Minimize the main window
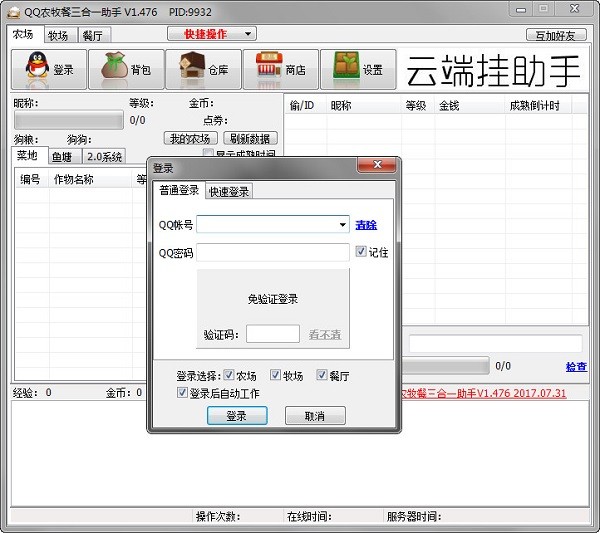600x533 pixels. coord(521,10)
